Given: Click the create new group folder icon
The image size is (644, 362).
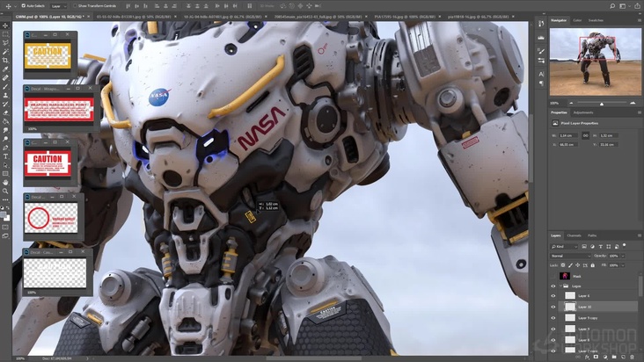Looking at the screenshot, I should coord(614,357).
